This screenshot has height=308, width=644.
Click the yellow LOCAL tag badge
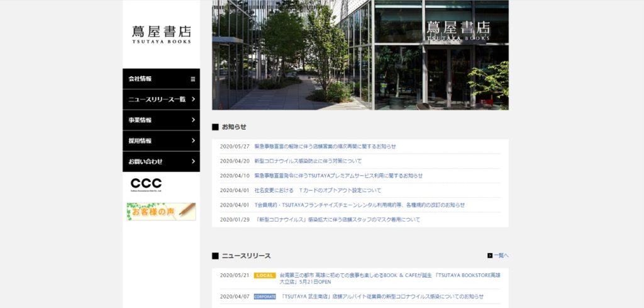point(265,275)
